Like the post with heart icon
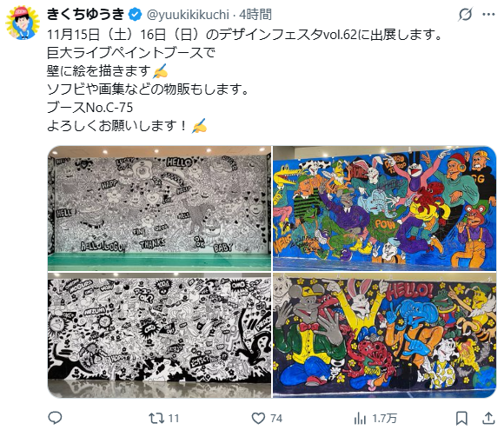 pos(258,418)
